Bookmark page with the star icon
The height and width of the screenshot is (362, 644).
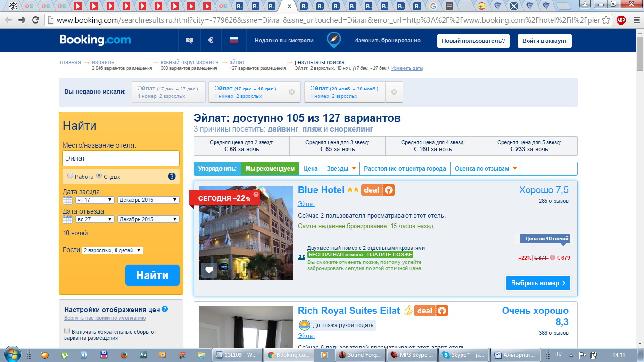[606, 20]
